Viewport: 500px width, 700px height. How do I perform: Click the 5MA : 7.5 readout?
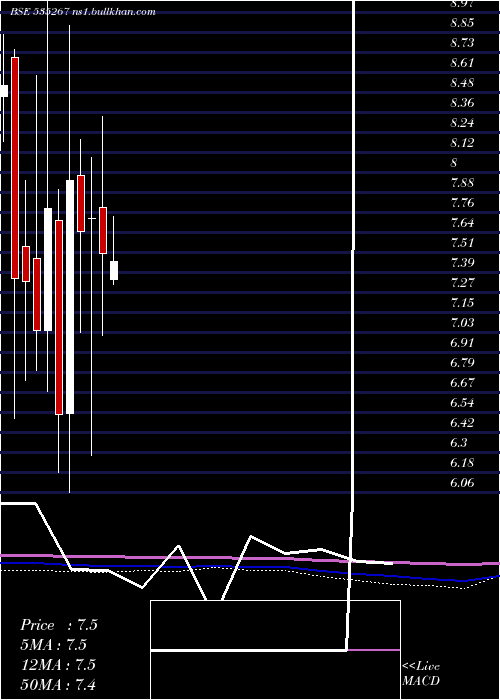53,645
